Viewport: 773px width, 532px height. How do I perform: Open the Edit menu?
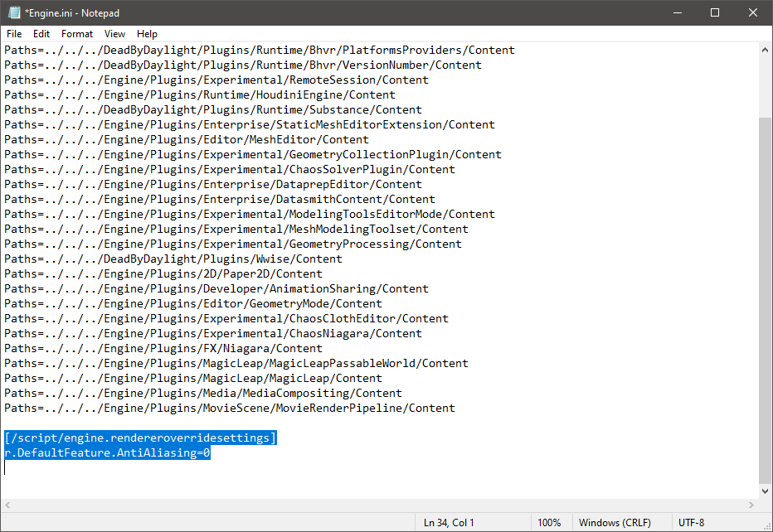41,34
